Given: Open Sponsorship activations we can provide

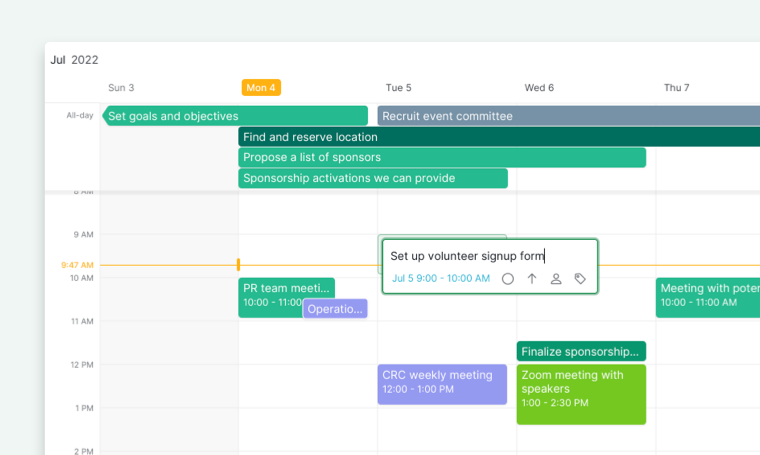Looking at the screenshot, I should [373, 178].
